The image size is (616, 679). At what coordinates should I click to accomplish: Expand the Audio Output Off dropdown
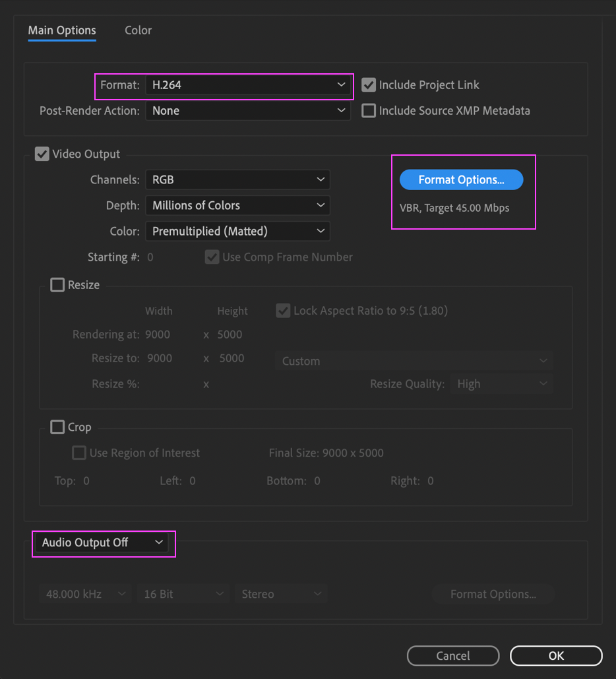click(103, 543)
